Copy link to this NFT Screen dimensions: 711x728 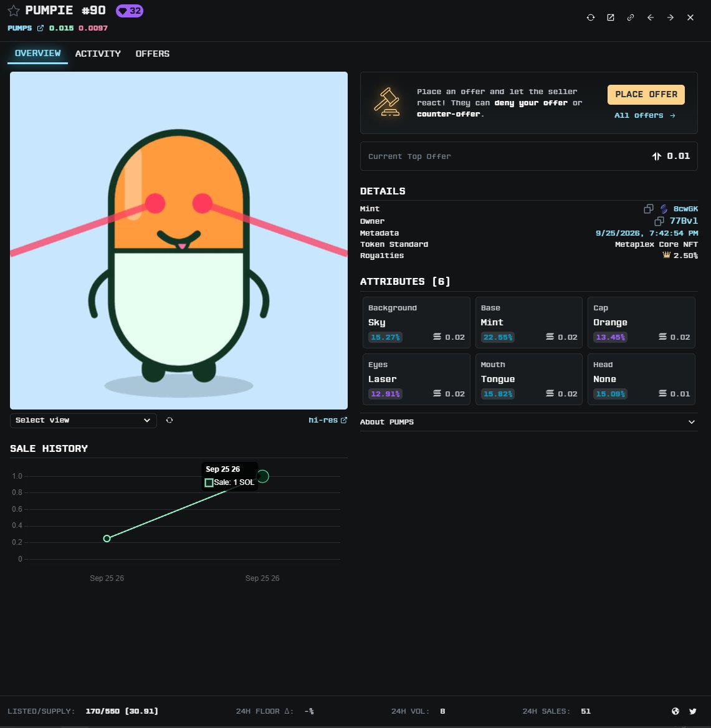[x=631, y=17]
